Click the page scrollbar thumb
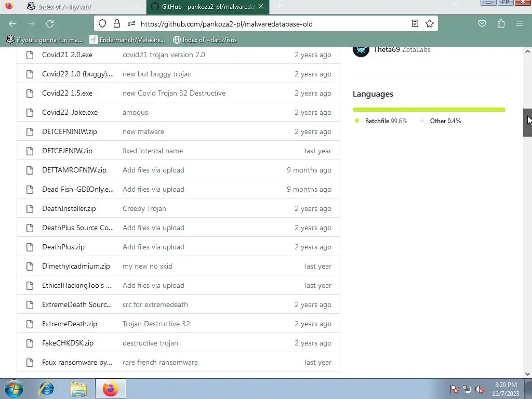This screenshot has height=399, width=532. pyautogui.click(x=527, y=123)
